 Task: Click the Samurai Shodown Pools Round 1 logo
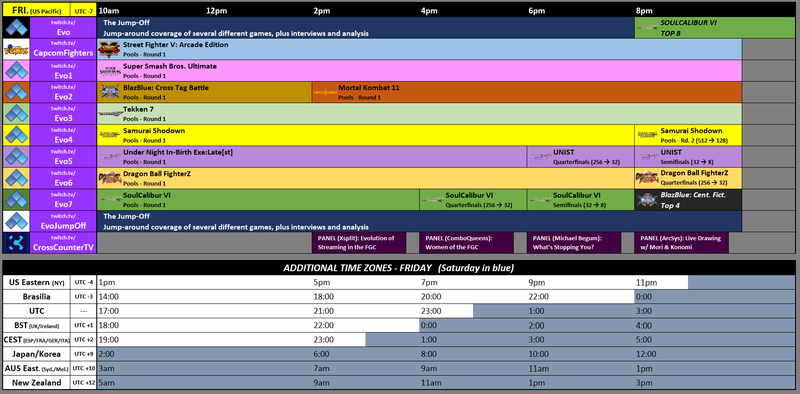click(x=110, y=135)
